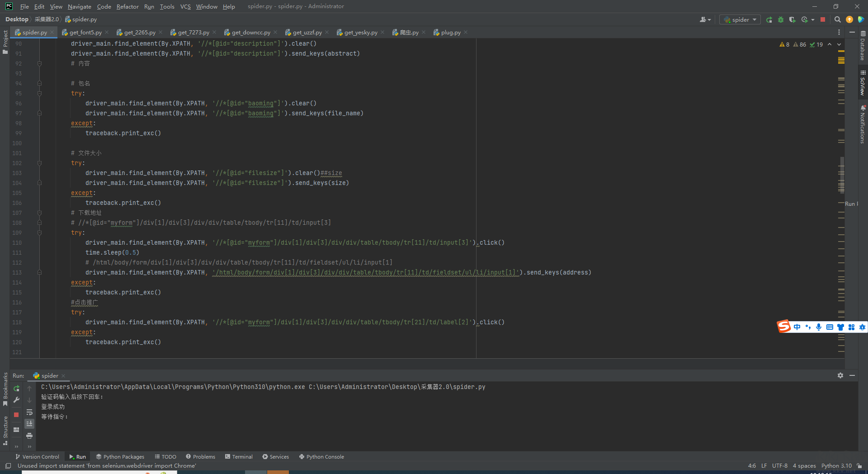Click the Debug bug icon in toolbar
The image size is (868, 474).
(x=780, y=20)
